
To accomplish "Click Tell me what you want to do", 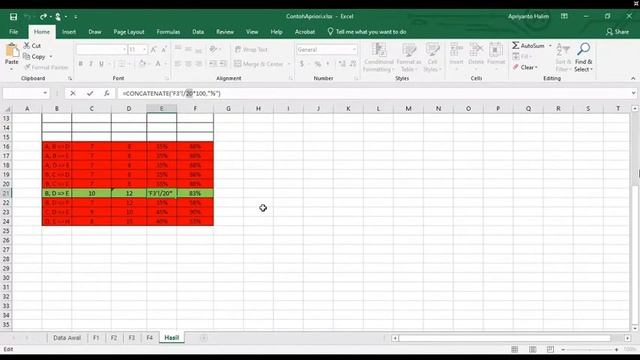I will coord(367,32).
